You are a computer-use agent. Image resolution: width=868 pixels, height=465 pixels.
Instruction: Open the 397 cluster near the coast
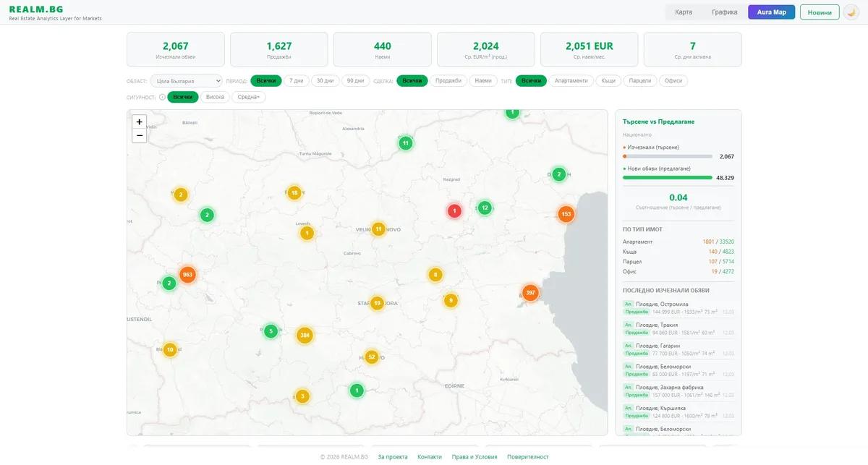point(530,293)
